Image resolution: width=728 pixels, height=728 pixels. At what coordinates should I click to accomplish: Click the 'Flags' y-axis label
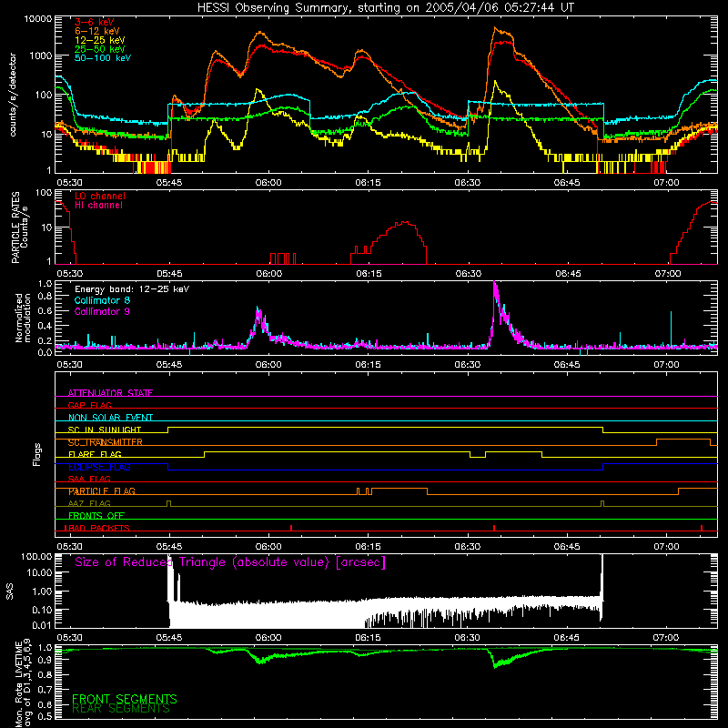pos(37,454)
